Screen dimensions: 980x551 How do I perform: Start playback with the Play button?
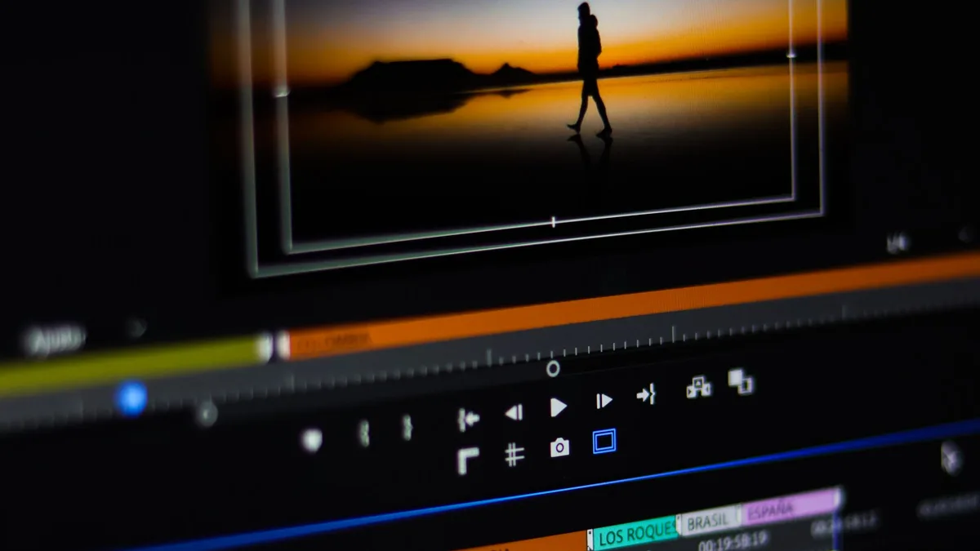[559, 407]
